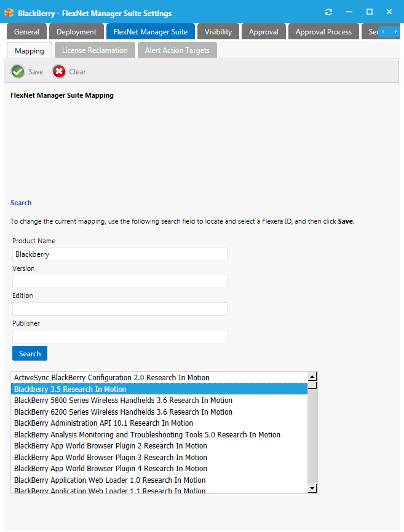Click the red Clear X icon
This screenshot has height=532, width=404.
59,72
